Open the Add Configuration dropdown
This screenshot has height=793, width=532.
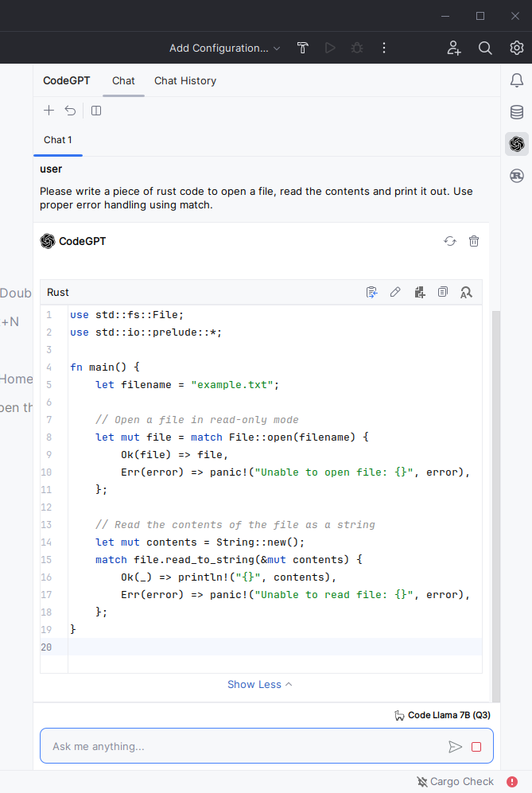(224, 48)
